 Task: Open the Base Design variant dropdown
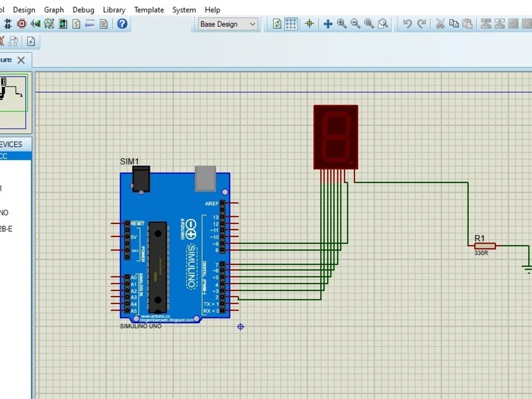point(228,24)
